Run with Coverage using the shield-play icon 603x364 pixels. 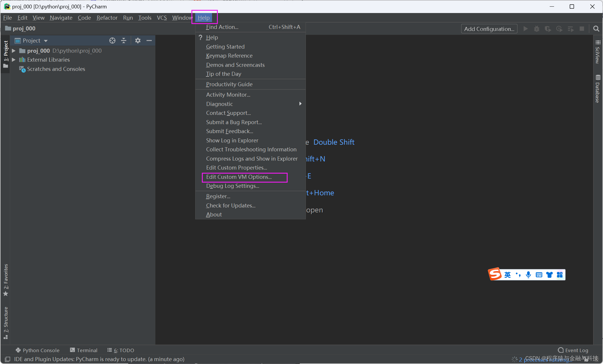point(548,29)
